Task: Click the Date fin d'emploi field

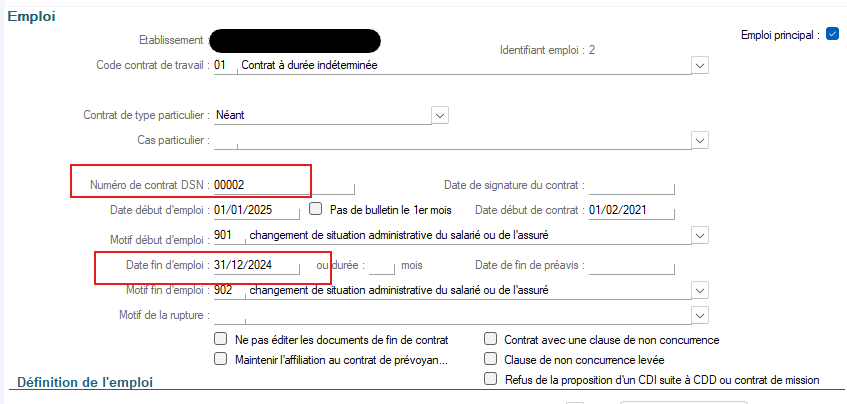Action: [257, 266]
